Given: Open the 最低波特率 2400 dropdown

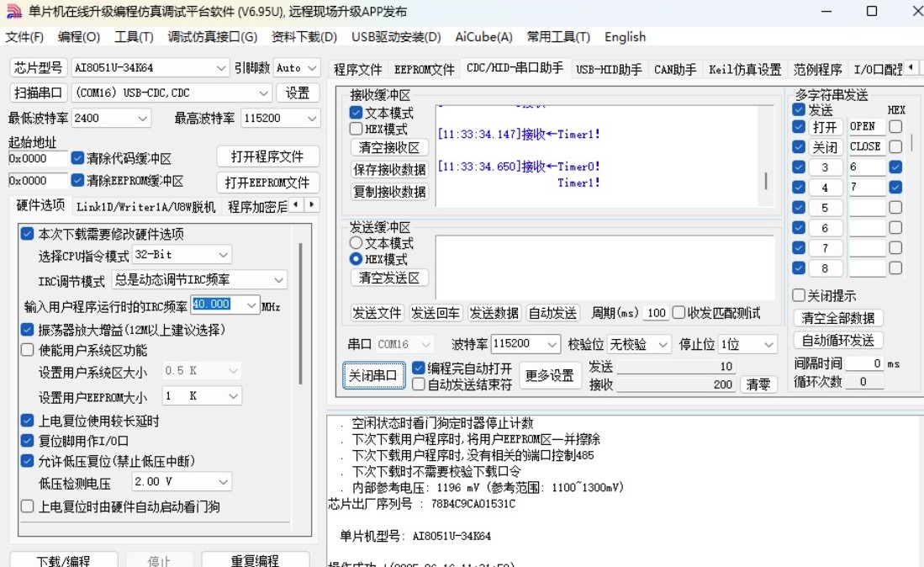Looking at the screenshot, I should click(x=142, y=119).
